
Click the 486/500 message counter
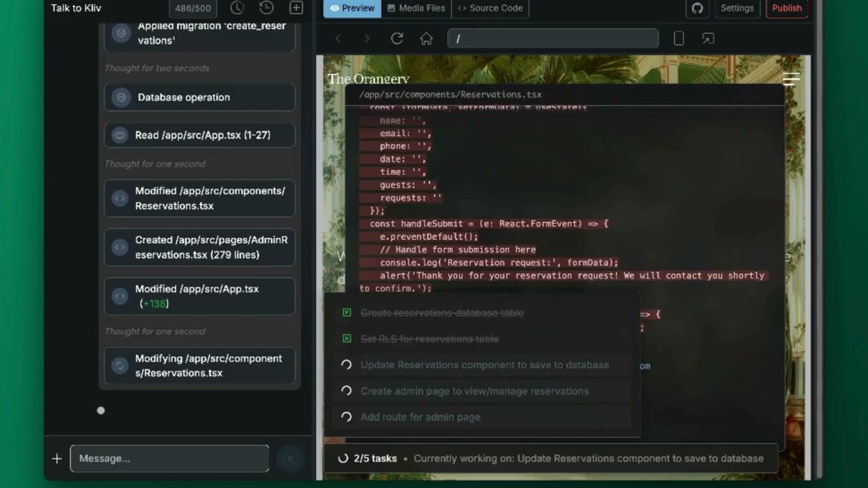point(193,8)
